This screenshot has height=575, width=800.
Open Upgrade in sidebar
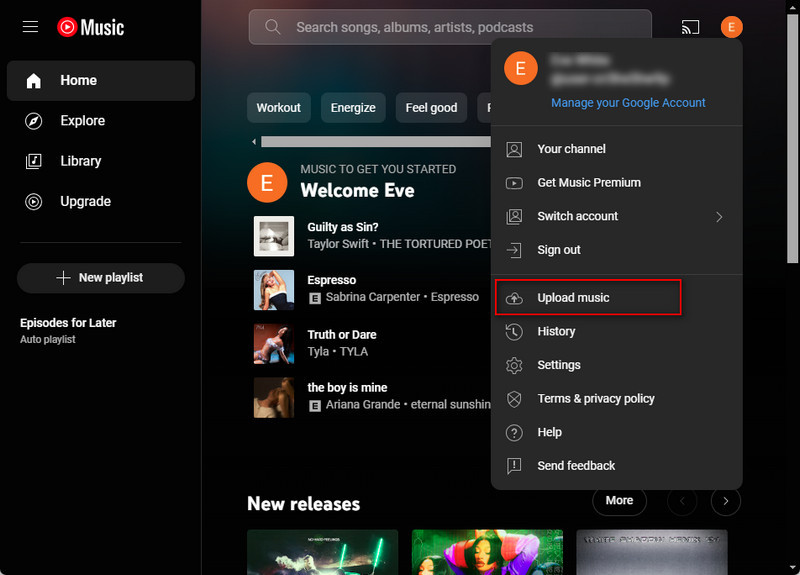click(x=101, y=202)
